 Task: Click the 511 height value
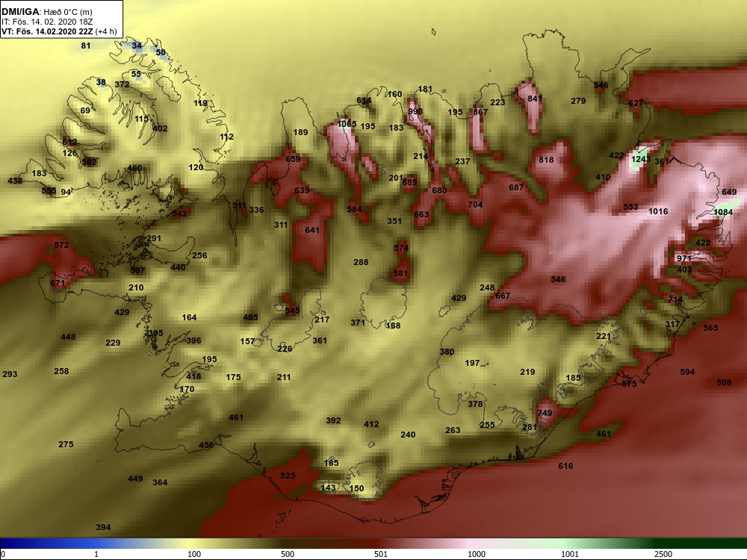click(x=239, y=206)
